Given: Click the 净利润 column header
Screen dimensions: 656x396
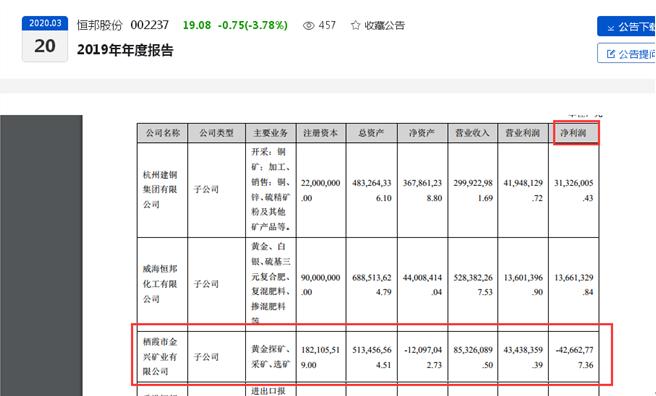Looking at the screenshot, I should (x=574, y=133).
